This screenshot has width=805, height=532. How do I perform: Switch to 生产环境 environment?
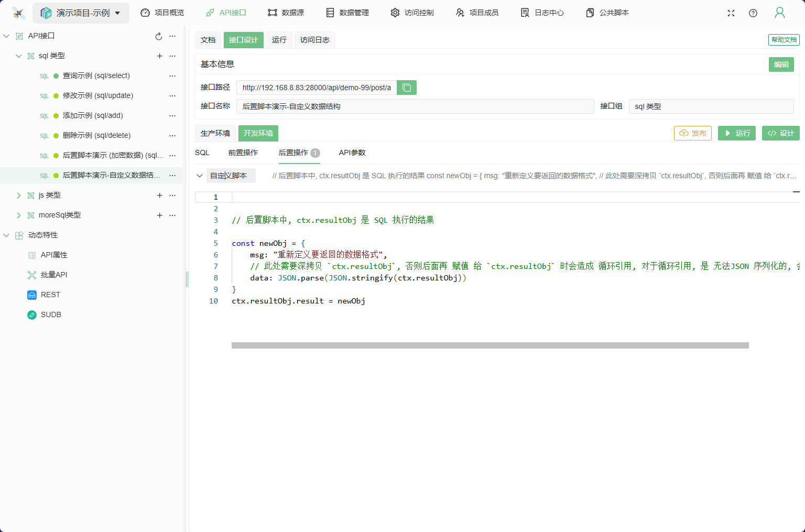coord(215,133)
